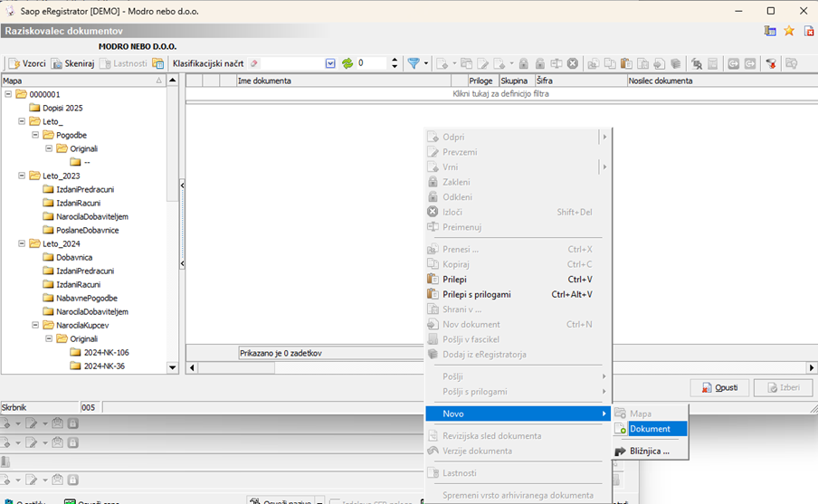This screenshot has width=818, height=504.
Task: Choose Prilepi from context menu
Action: click(x=454, y=280)
